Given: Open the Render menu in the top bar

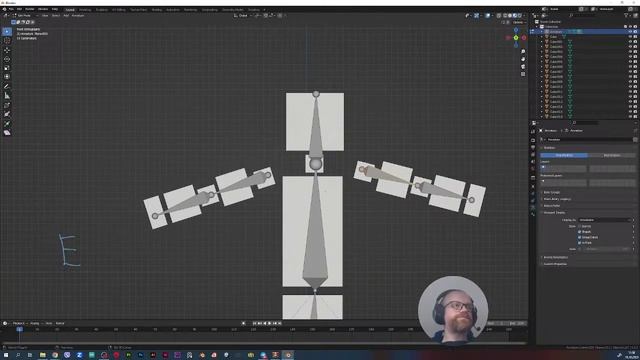Looking at the screenshot, I should click(30, 9).
